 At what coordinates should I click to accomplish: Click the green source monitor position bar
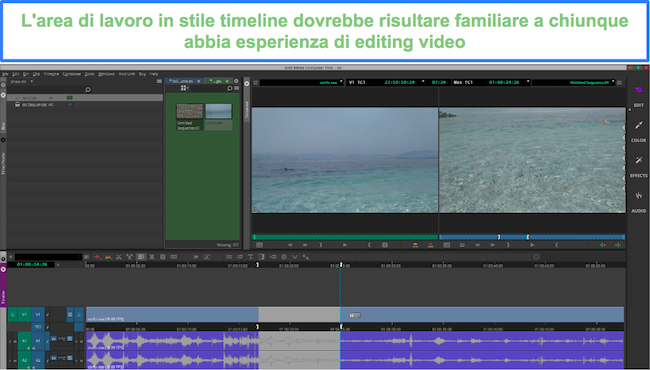click(x=345, y=237)
